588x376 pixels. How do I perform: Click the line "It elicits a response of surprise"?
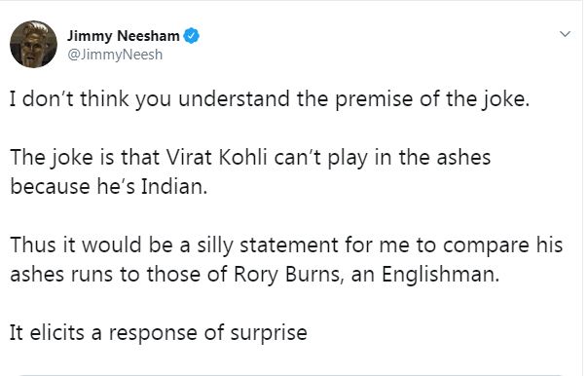(159, 333)
